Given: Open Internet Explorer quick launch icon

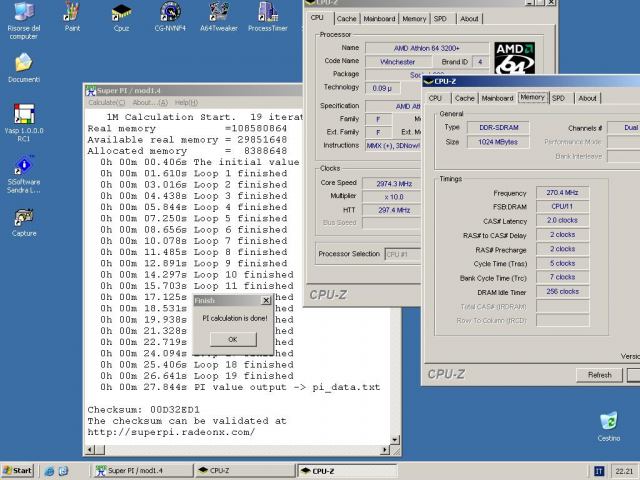Looking at the screenshot, I should [x=49, y=471].
